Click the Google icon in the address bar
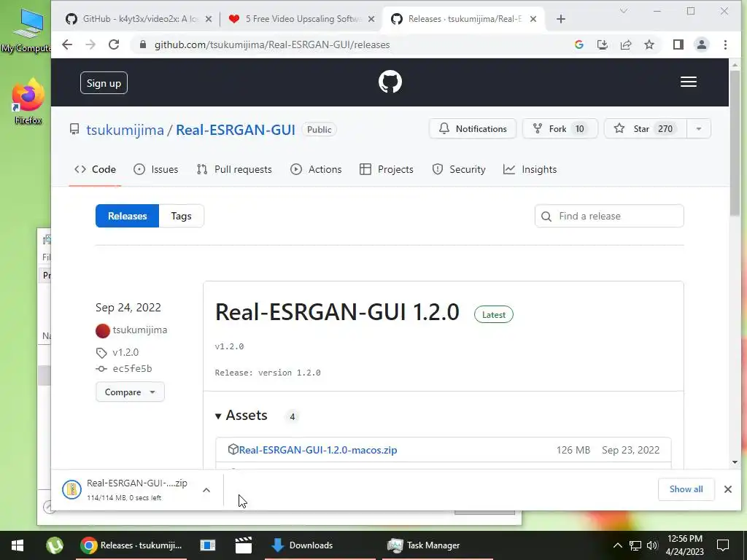The height and width of the screenshot is (560, 747). pos(578,44)
